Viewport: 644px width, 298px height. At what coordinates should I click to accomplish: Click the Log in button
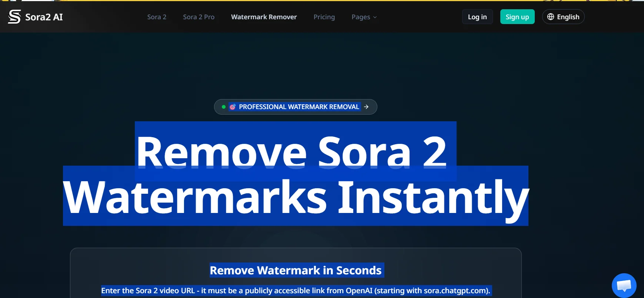477,17
